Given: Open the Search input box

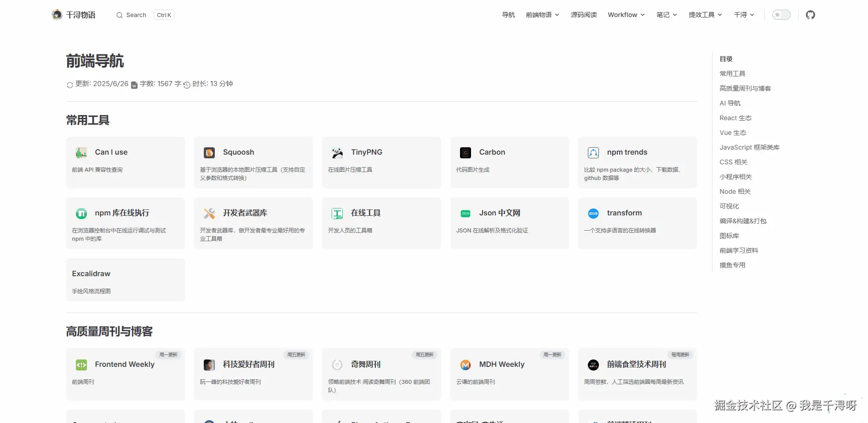Looking at the screenshot, I should (145, 15).
